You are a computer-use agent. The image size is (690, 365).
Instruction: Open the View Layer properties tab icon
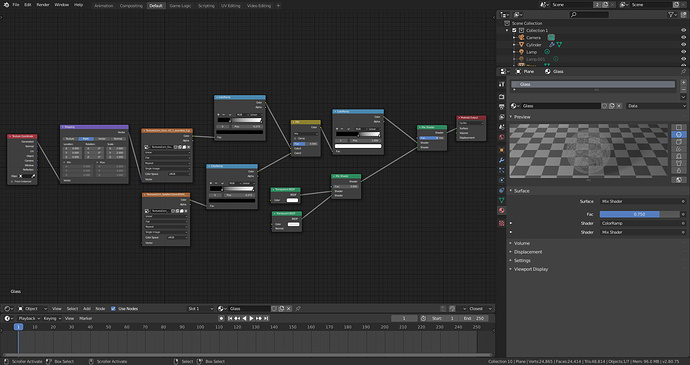coord(501,117)
